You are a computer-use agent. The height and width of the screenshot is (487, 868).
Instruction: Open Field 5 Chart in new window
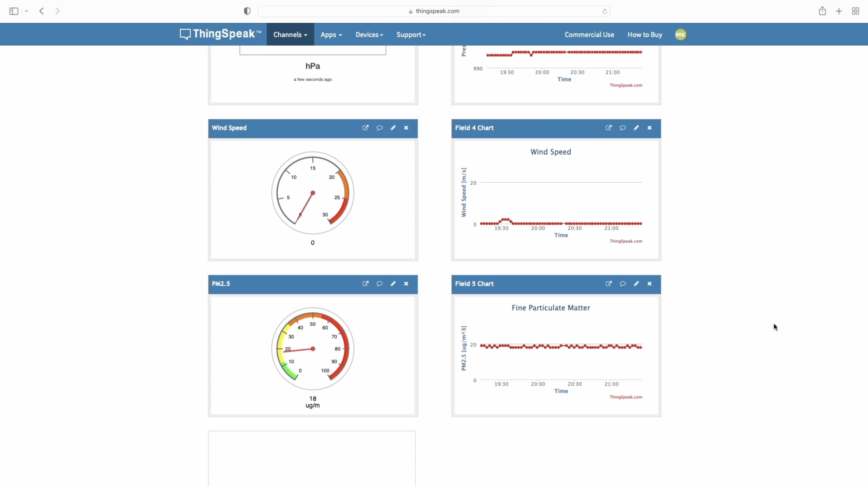609,284
